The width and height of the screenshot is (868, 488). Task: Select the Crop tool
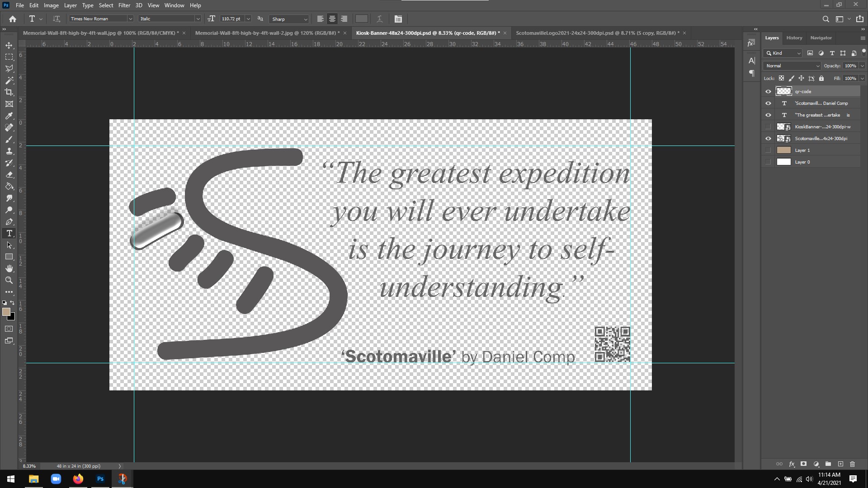click(x=9, y=92)
